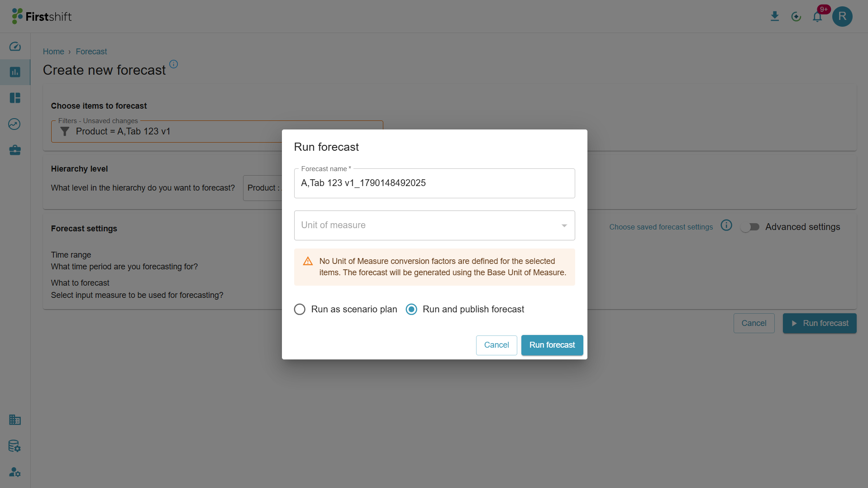Go to Forecast breadcrumb

point(91,52)
